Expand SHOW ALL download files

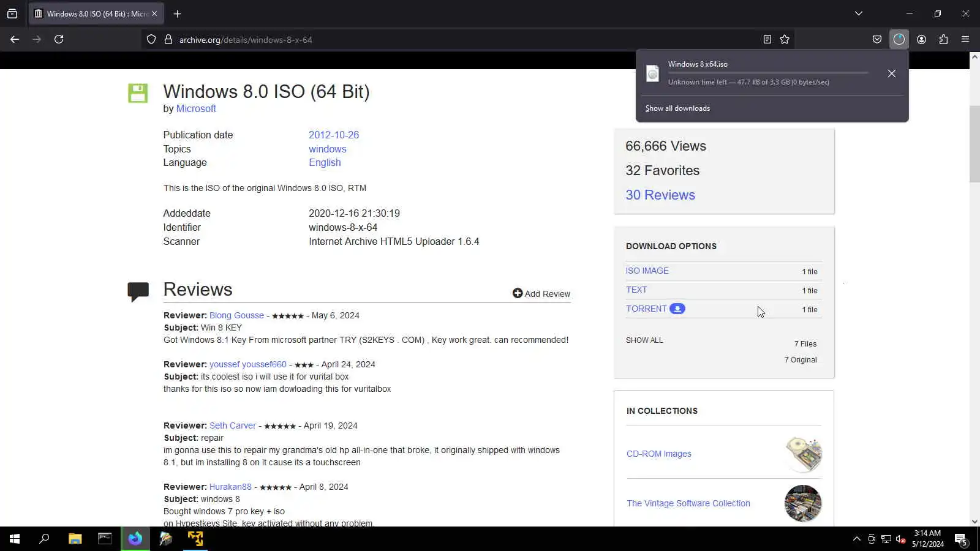tap(644, 340)
